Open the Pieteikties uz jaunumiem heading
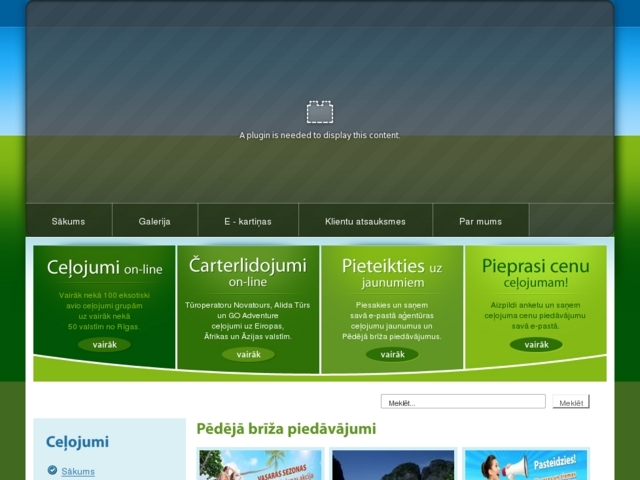The height and width of the screenshot is (480, 640). pos(392,272)
